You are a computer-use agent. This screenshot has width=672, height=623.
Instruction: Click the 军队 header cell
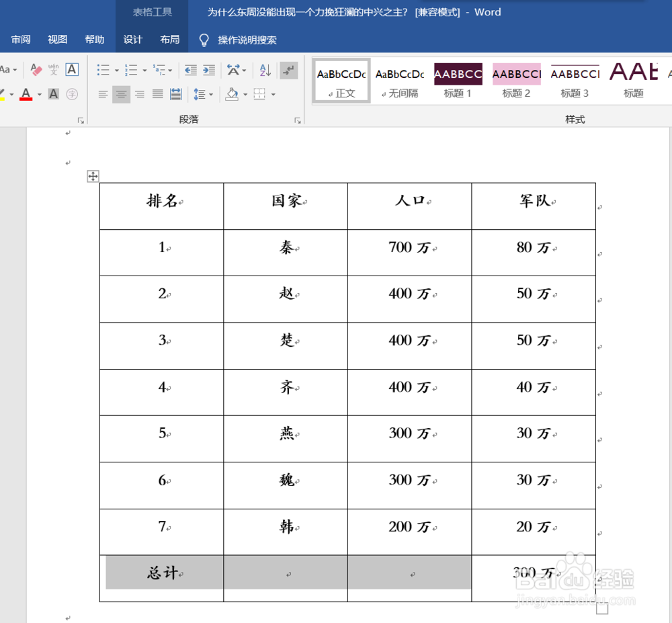(534, 206)
